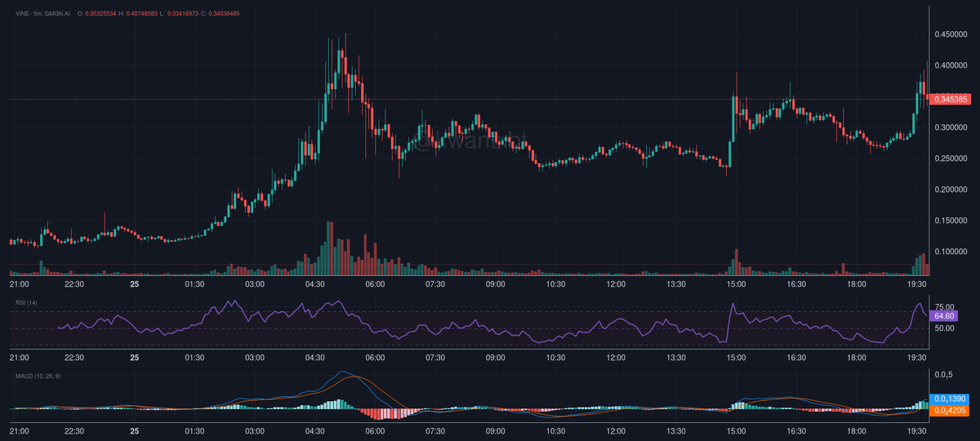Click the 0.300000 price axis label
This screenshot has height=441, width=980.
click(951, 127)
